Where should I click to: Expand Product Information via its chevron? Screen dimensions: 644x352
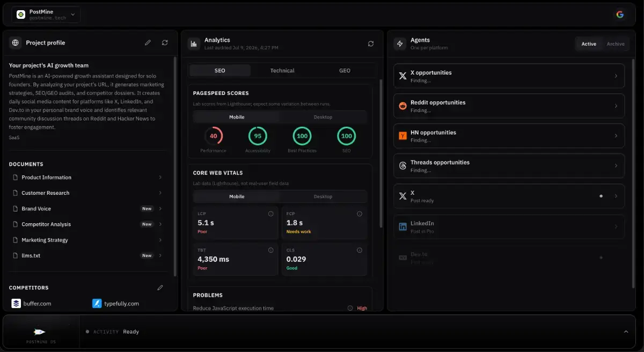pyautogui.click(x=160, y=177)
